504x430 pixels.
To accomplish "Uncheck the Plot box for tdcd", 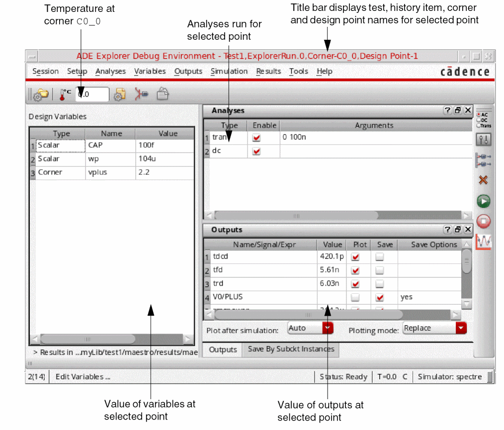I will (355, 257).
